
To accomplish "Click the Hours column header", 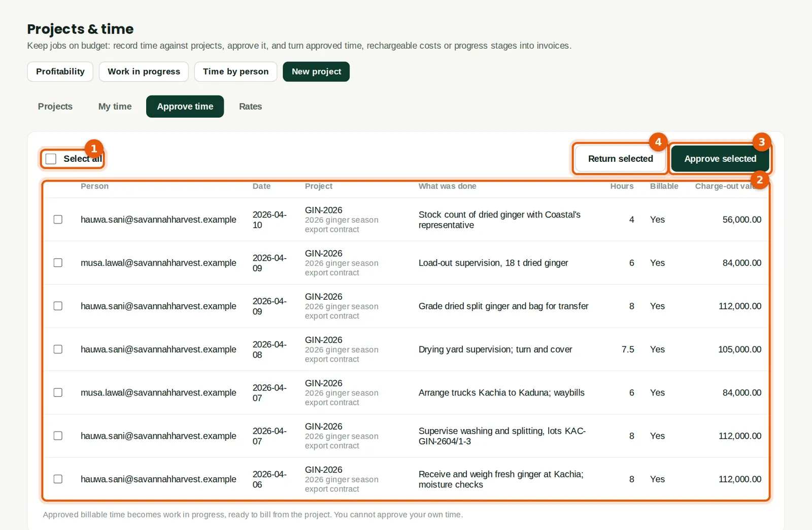I will pyautogui.click(x=622, y=186).
